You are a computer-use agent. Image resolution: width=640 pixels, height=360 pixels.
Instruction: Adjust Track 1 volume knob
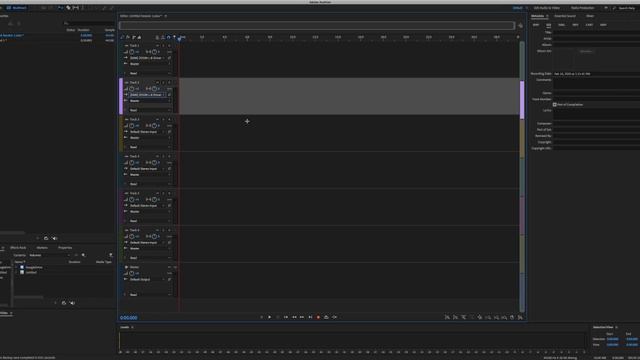point(132,52)
